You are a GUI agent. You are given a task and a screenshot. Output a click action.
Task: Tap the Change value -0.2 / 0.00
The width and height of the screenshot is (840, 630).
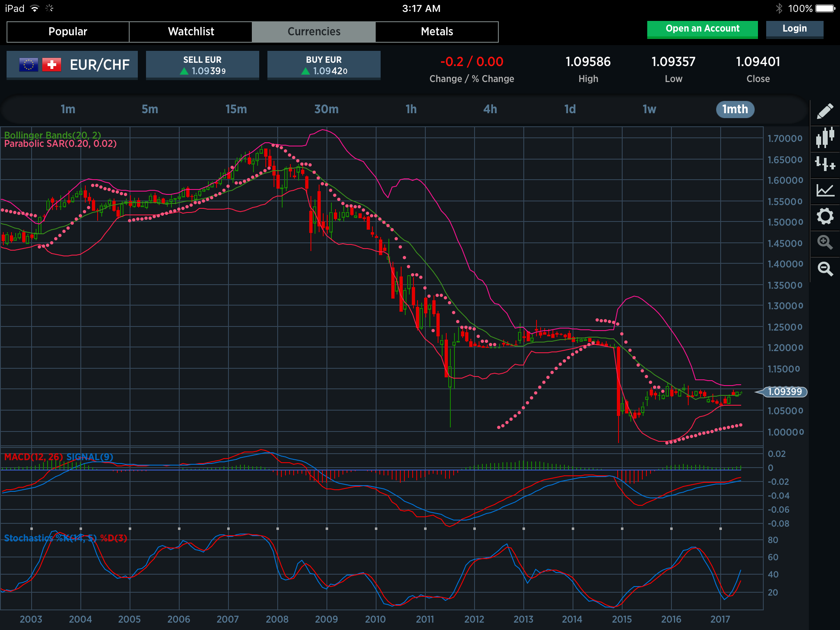pyautogui.click(x=472, y=62)
